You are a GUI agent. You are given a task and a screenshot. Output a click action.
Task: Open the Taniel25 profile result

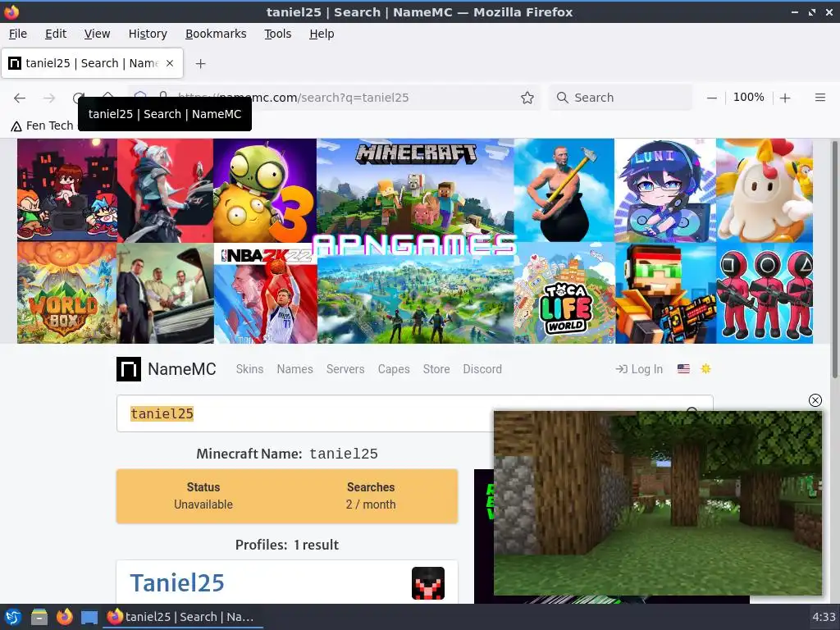177,583
